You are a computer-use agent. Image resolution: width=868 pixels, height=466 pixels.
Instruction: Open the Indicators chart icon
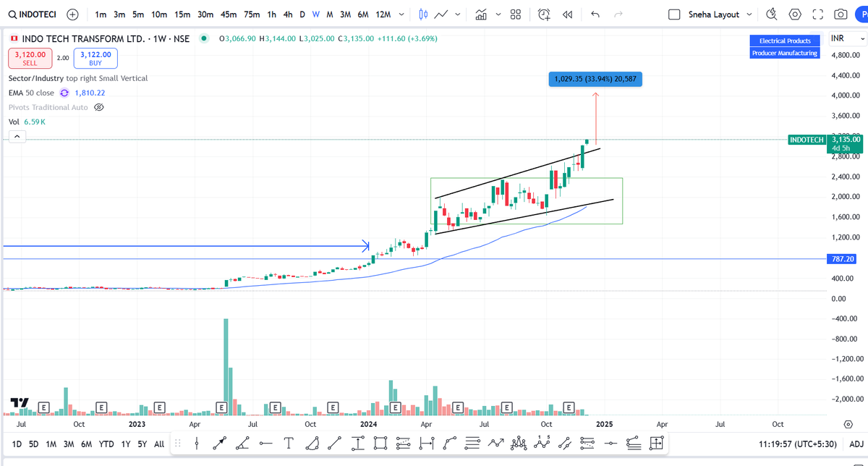(481, 14)
